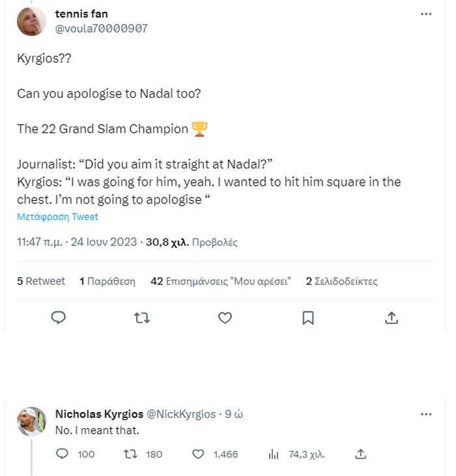Image resolution: width=456 pixels, height=476 pixels.
Task: Open the 1 Παράθεση quotes list
Action: click(107, 282)
